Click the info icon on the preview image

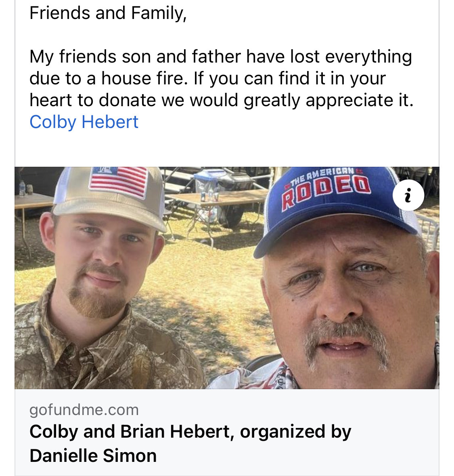[408, 195]
